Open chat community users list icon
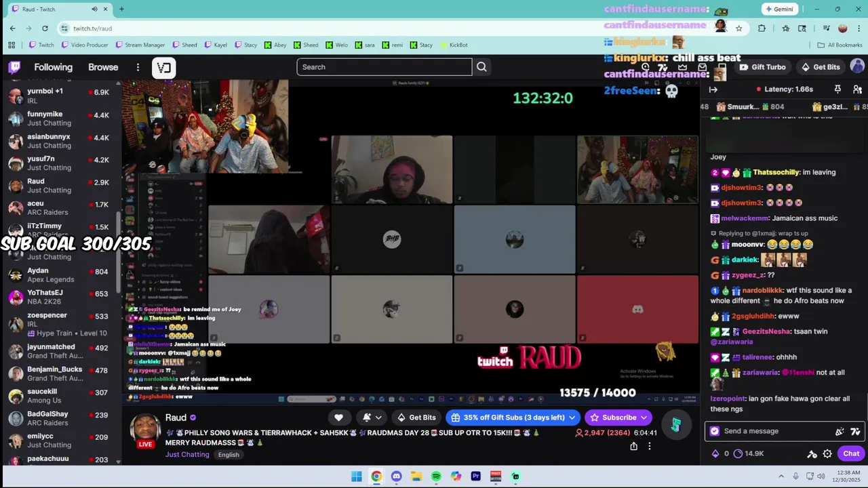Image resolution: width=868 pixels, height=488 pixels. pos(857,89)
